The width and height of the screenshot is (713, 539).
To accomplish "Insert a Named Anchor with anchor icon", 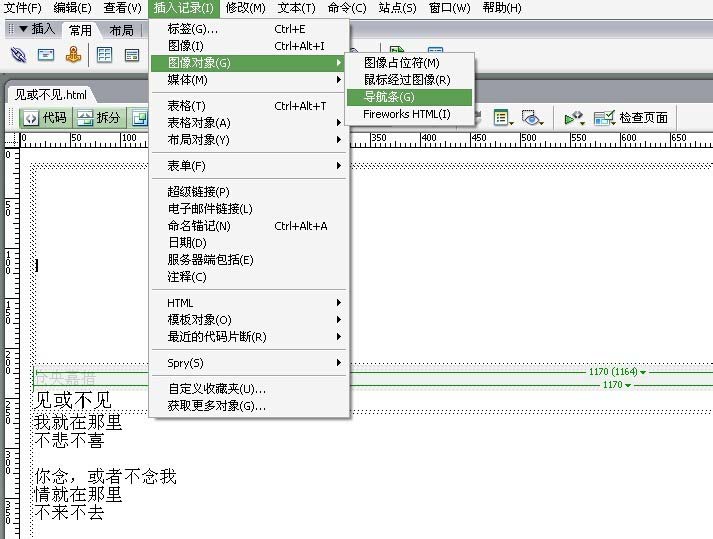I will click(x=72, y=54).
